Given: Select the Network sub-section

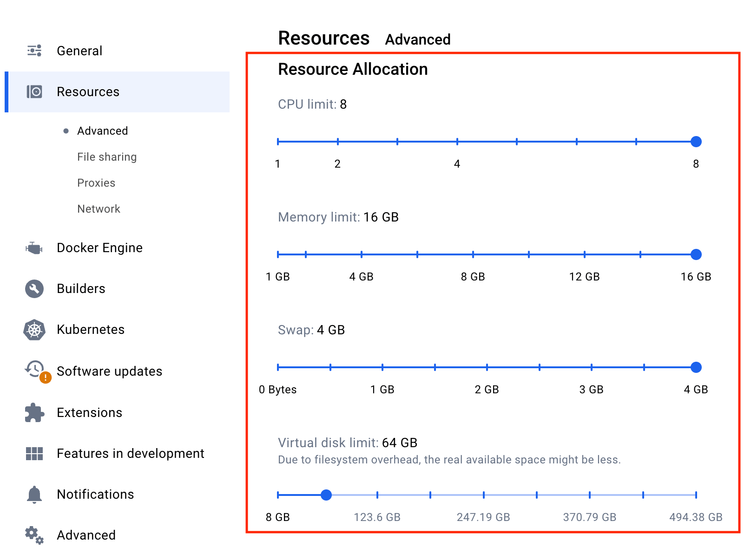Looking at the screenshot, I should (99, 209).
